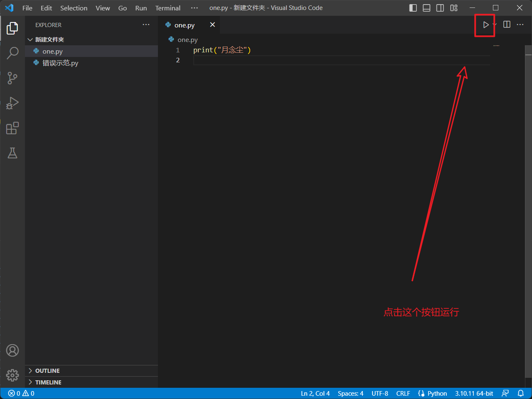Open the Source Control view
Screen dimensions: 532x399
click(x=12, y=78)
